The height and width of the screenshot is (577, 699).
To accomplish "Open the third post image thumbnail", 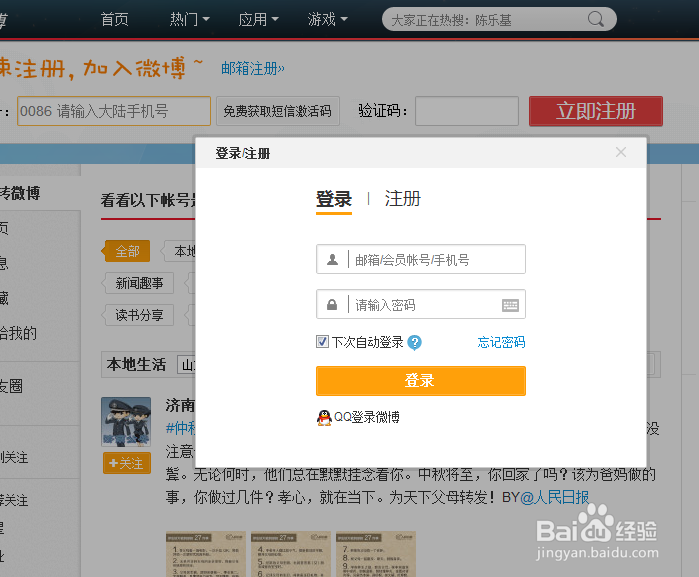I will pyautogui.click(x=376, y=554).
